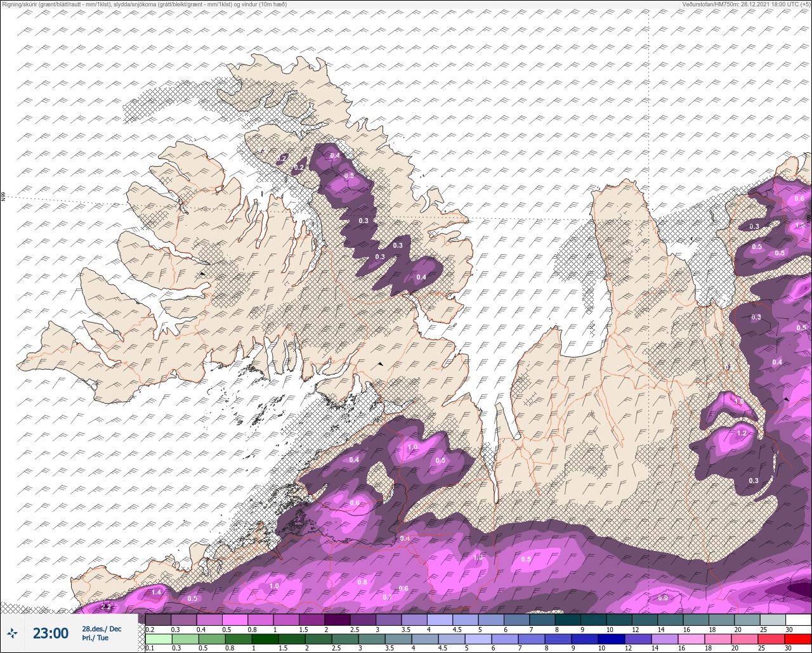Pick the upper legend pink swatch labeled 0.5

pyautogui.click(x=235, y=619)
